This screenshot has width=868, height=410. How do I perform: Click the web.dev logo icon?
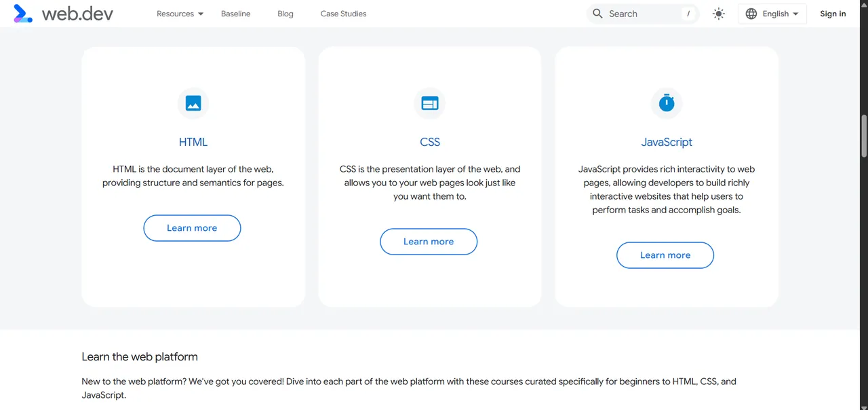click(23, 14)
